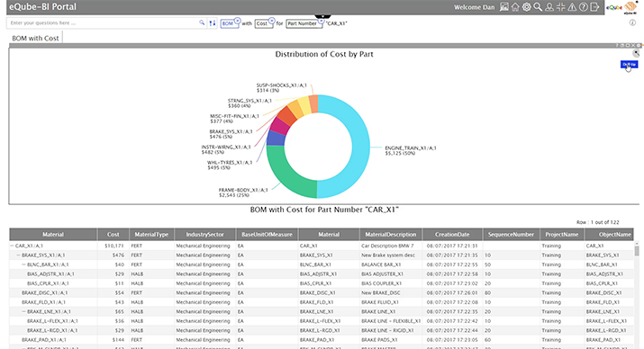The height and width of the screenshot is (349, 644).
Task: Open the dashboard image icon beside Welcome Dan
Action: 504,7
